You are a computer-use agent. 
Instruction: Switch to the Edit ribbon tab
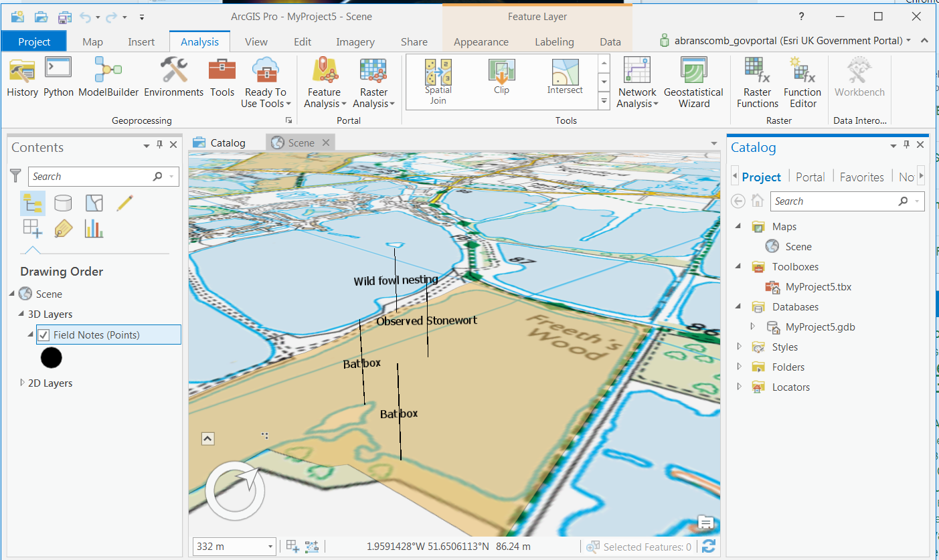point(303,41)
